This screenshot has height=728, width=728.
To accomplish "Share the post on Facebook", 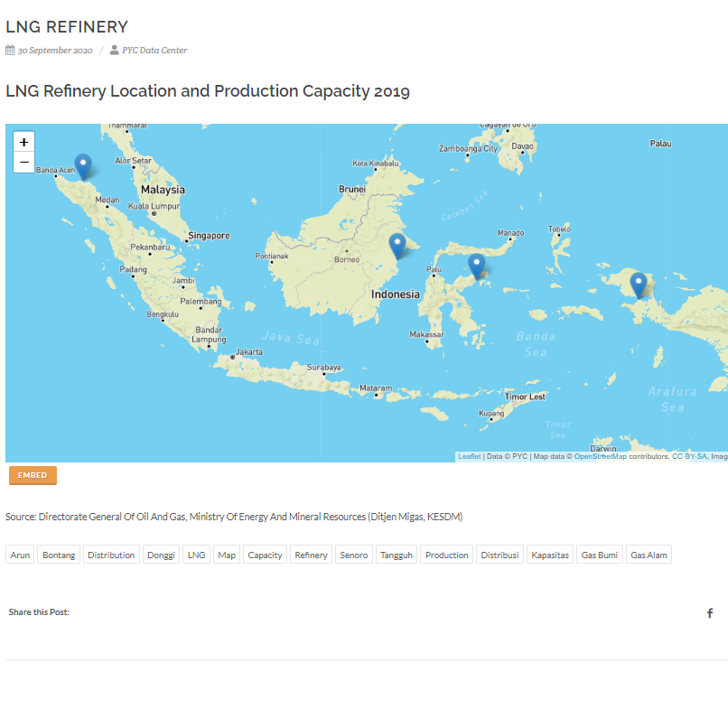I will 710,613.
